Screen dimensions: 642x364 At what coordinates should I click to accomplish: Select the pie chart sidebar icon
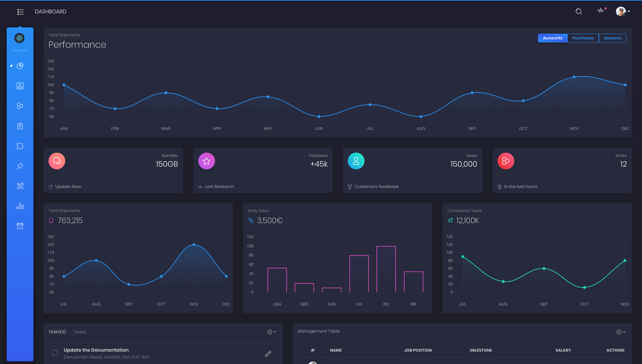click(20, 66)
